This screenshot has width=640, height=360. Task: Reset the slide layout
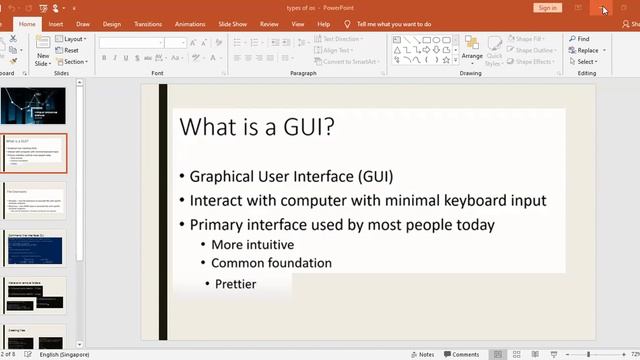[67, 50]
